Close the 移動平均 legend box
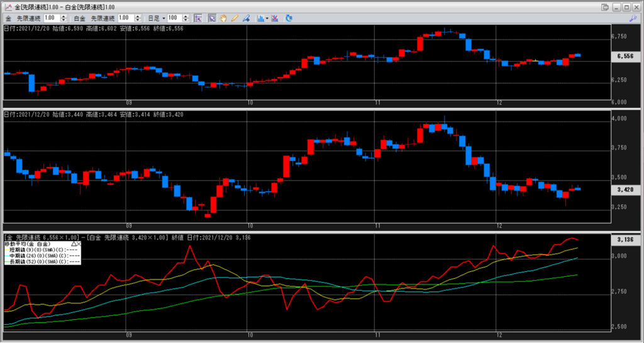The image size is (644, 343). click(x=79, y=243)
